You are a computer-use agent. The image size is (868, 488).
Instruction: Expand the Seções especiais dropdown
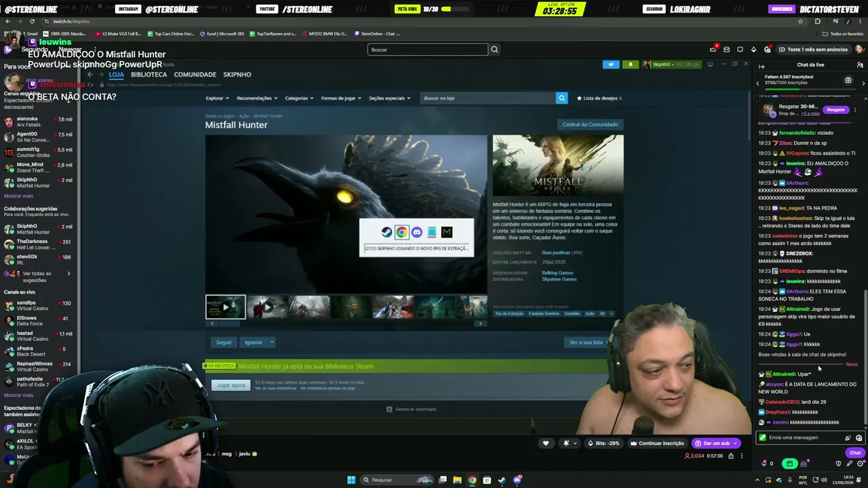pyautogui.click(x=389, y=98)
